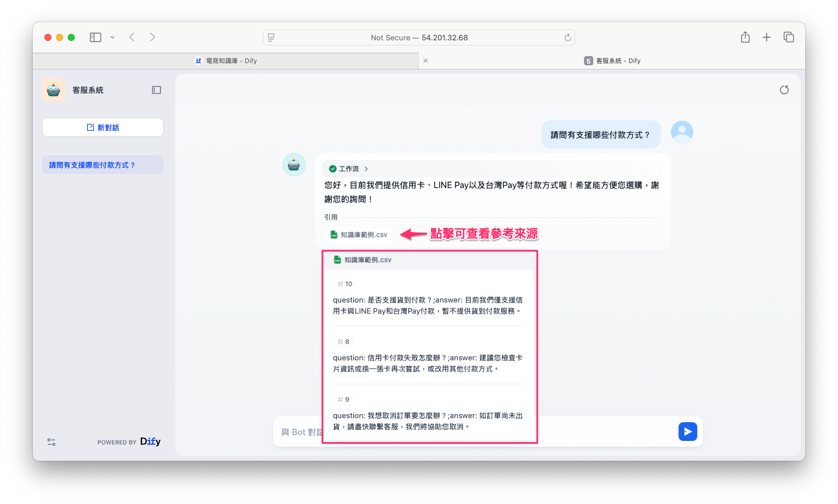Go back to previous page
This screenshot has width=838, height=504.
click(x=133, y=37)
